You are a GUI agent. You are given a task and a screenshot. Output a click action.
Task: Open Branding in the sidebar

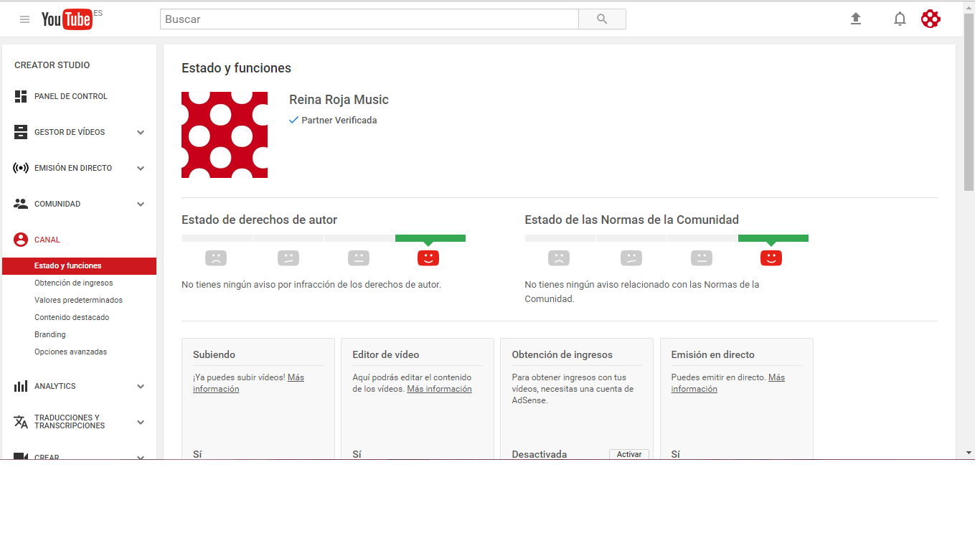pos(50,334)
